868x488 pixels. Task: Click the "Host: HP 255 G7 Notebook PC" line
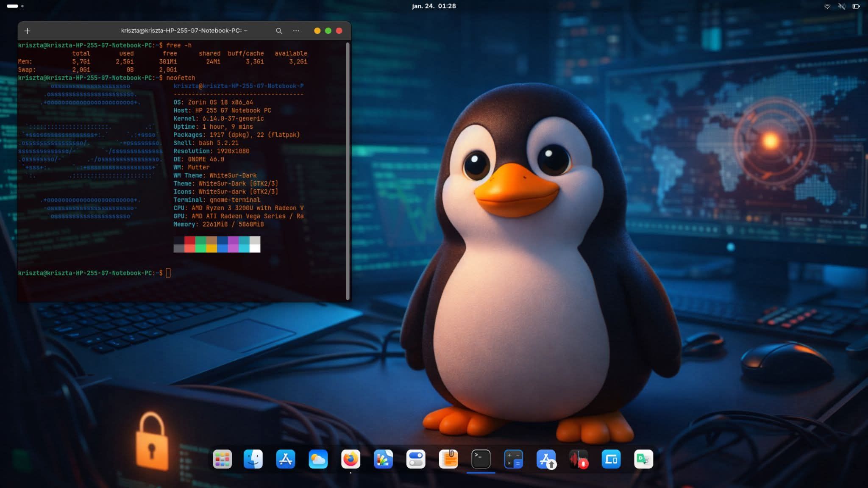pyautogui.click(x=222, y=111)
